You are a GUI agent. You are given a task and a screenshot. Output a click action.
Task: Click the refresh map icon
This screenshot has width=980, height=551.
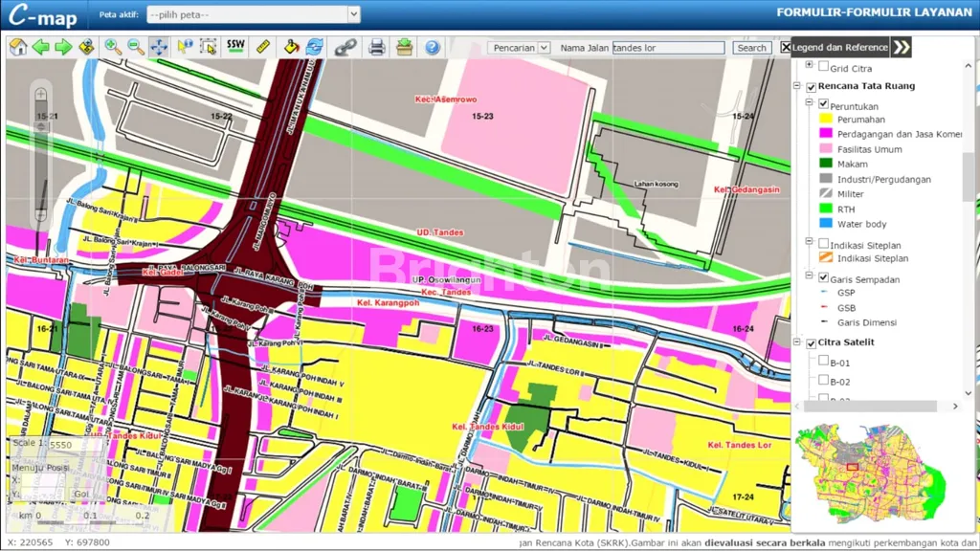[315, 47]
